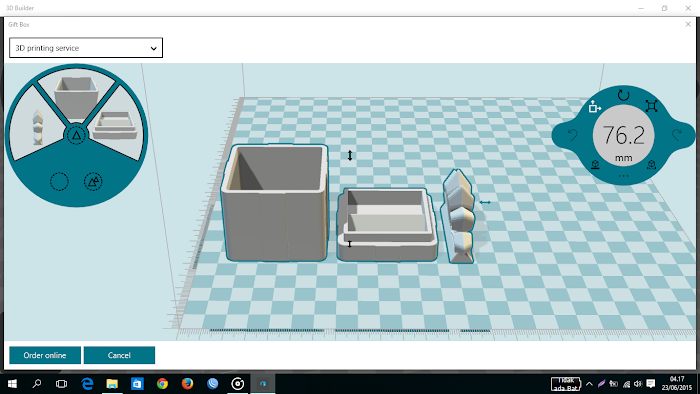Image resolution: width=700 pixels, height=394 pixels.
Task: Open the Windows Start menu
Action: pos(12,383)
